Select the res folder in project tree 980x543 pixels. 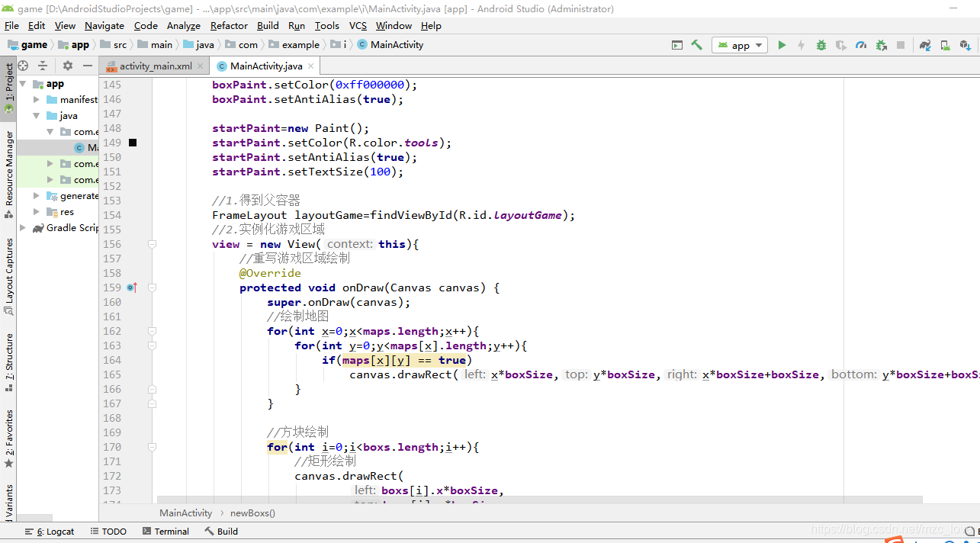click(x=60, y=212)
